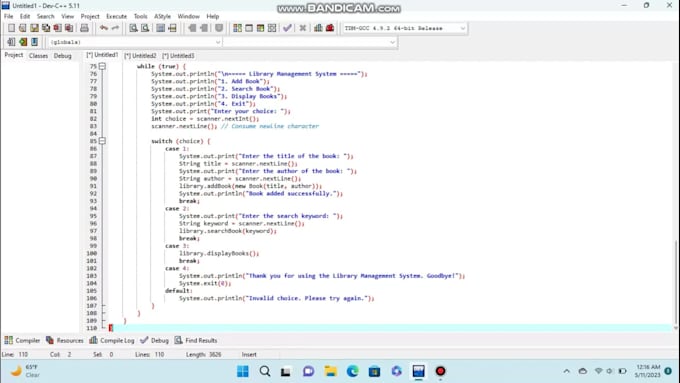Start debugging with the checkmark icon
Viewport: 680px width, 383px height.
(287, 28)
